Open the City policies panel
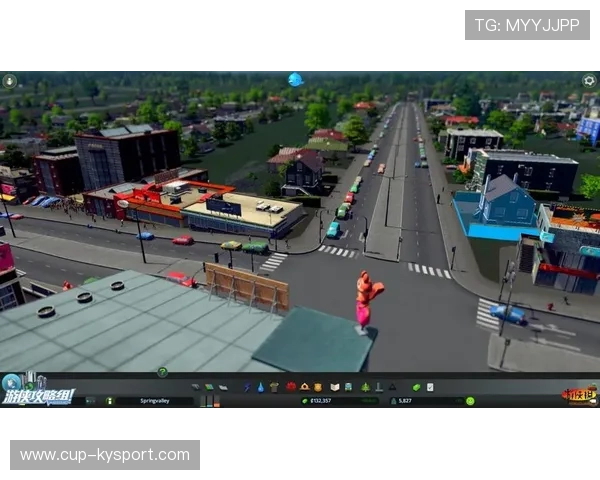This screenshot has height=480, width=600. [x=430, y=387]
